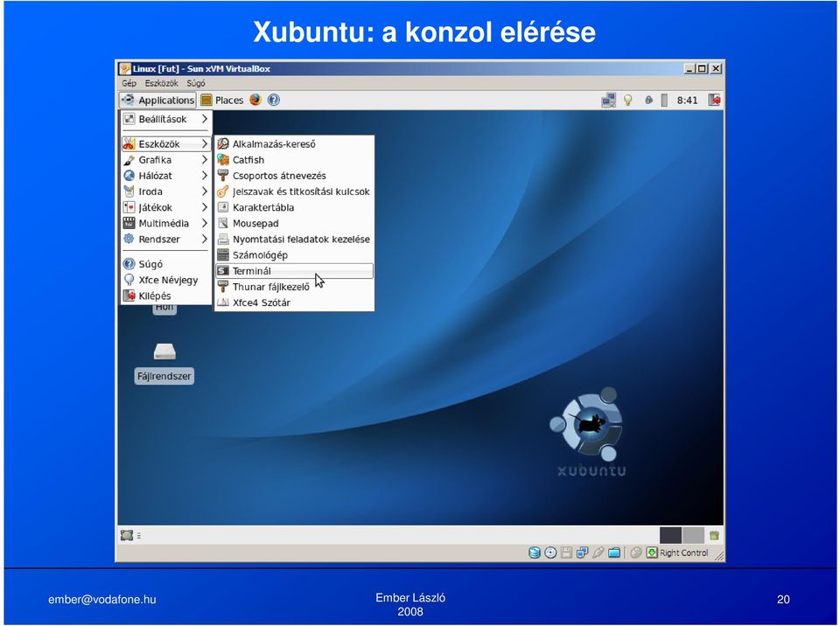Click the CD/DVD indicator in VirtualBox status bar
Screen dimensions: 840x626
pos(550,553)
